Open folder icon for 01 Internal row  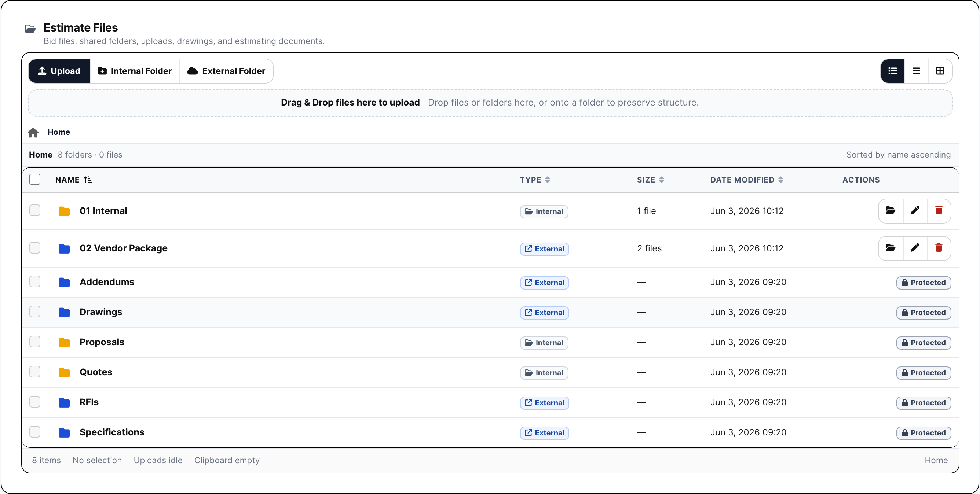pyautogui.click(x=891, y=211)
